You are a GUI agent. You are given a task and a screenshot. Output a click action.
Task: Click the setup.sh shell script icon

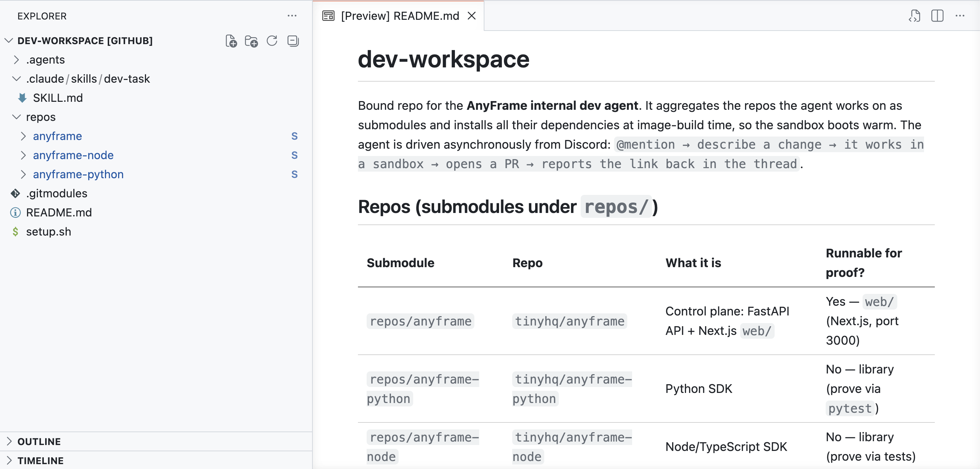click(x=15, y=231)
